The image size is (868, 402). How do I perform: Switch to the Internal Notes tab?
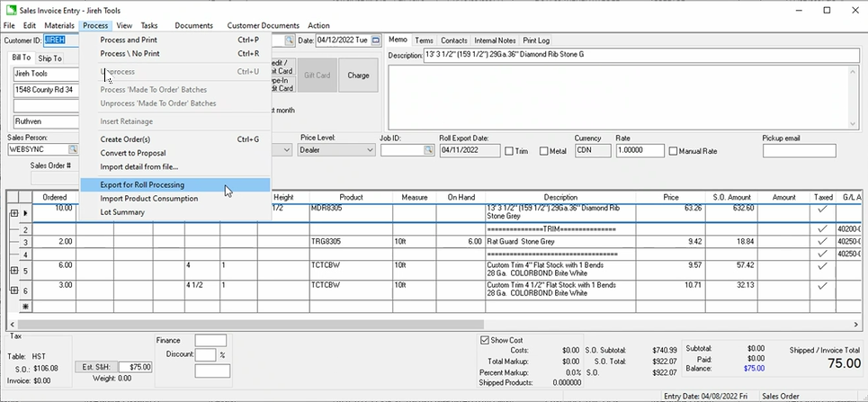[x=495, y=40]
